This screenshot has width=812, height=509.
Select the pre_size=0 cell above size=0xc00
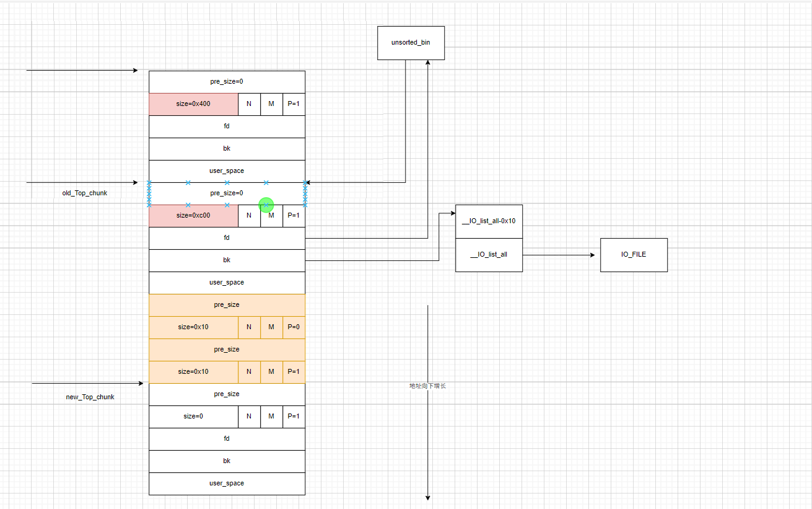click(x=227, y=193)
